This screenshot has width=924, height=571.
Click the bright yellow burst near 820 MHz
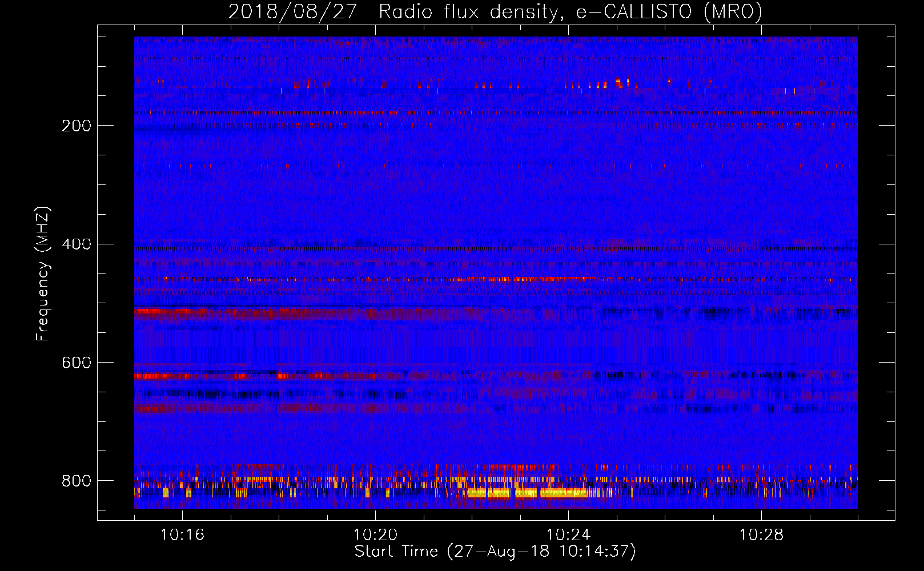[x=540, y=493]
